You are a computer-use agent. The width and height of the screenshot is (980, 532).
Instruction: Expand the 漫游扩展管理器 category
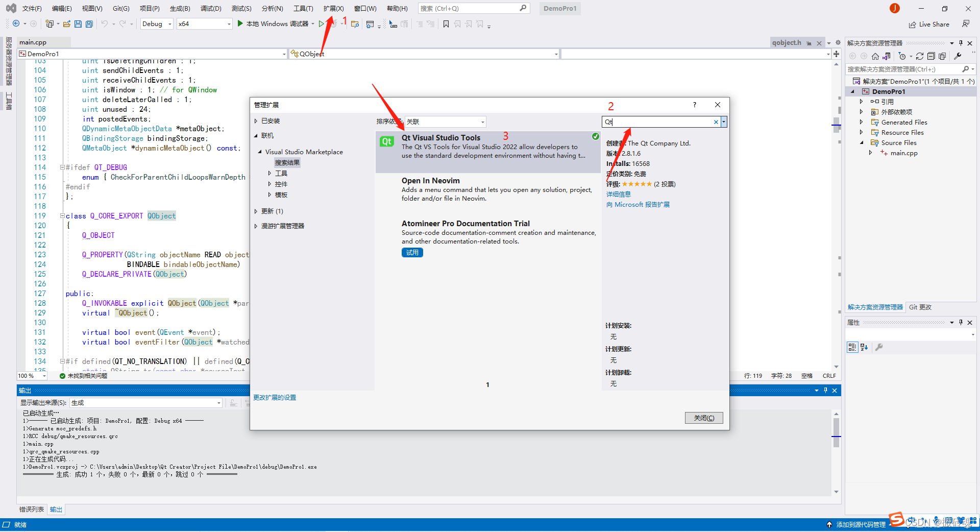coord(256,226)
